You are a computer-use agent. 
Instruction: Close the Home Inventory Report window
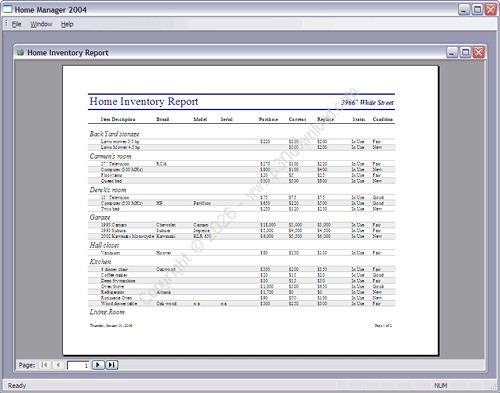(x=479, y=52)
